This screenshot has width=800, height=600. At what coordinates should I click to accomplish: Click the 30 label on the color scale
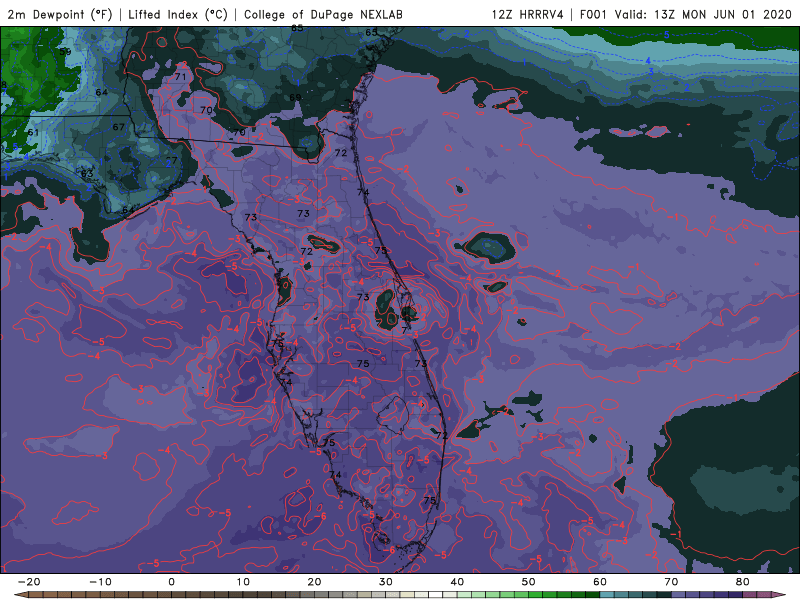click(386, 582)
